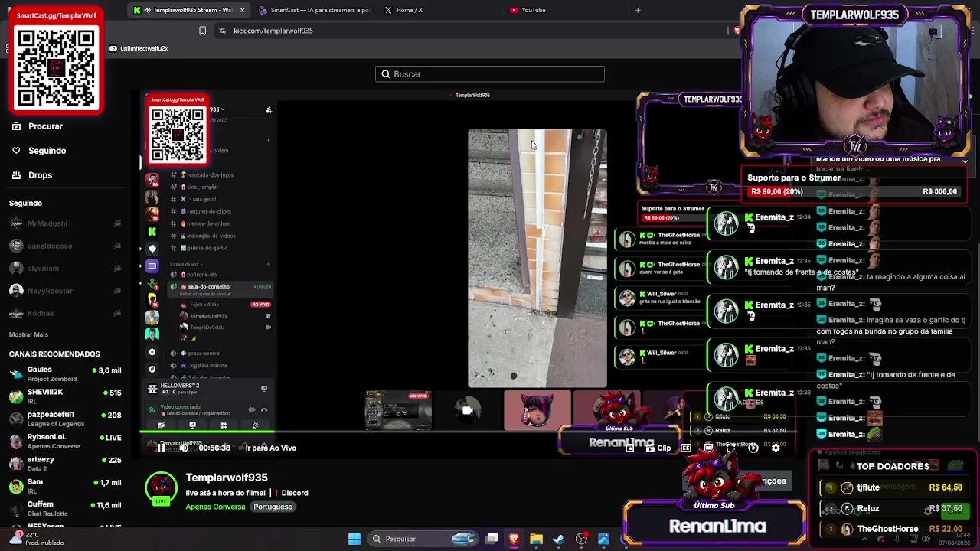Follow the Discord link in stream title
Screen dimensions: 980x551
point(295,494)
